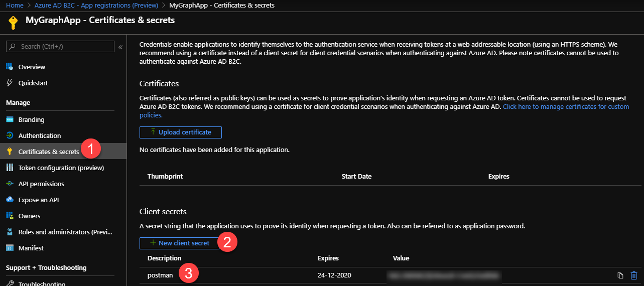Click the Overview icon in sidebar
Screen dimensions: 644x286
[x=10, y=67]
